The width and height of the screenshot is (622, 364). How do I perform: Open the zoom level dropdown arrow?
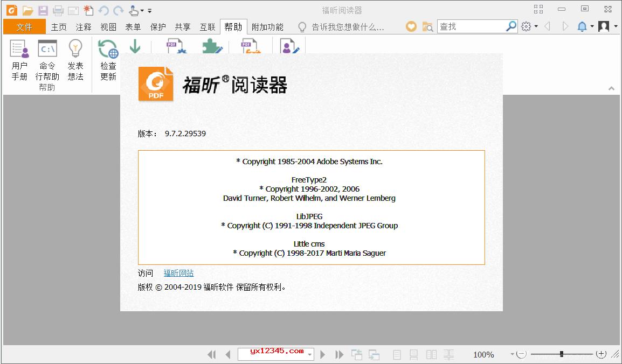point(512,354)
